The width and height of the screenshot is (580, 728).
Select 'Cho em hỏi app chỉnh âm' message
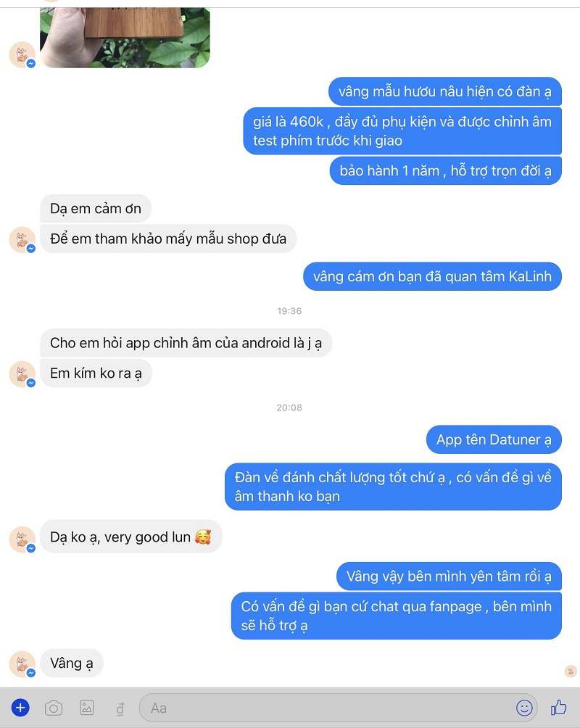coord(186,343)
